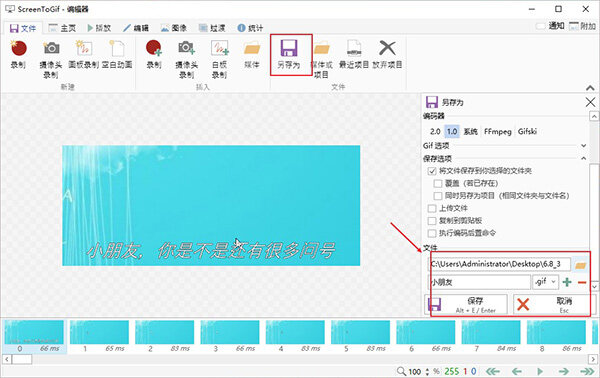Select frame 6 thumbnail
600x378 pixels.
pos(426,332)
